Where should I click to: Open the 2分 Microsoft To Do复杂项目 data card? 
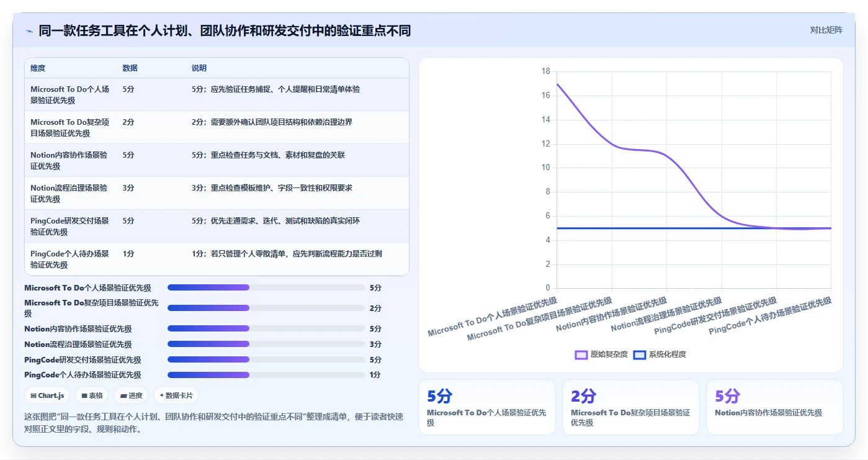click(x=631, y=407)
